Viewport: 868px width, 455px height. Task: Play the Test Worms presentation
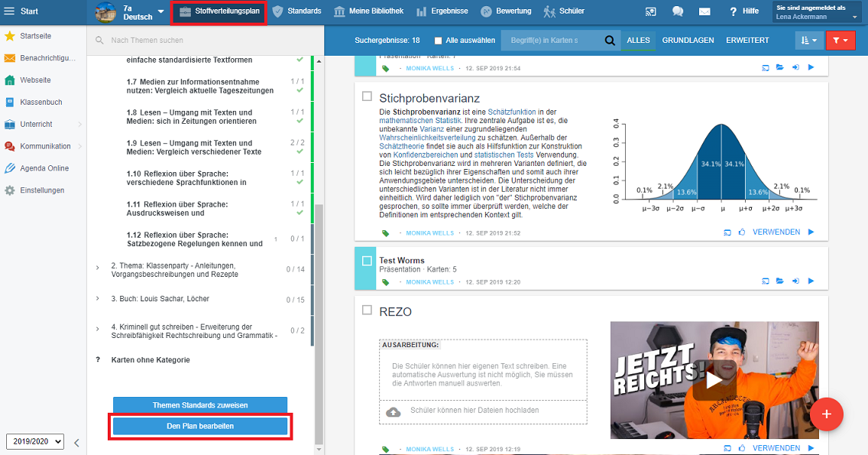(811, 281)
